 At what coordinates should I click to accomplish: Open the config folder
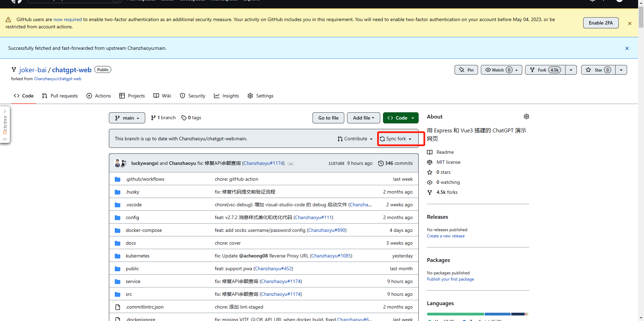pos(132,217)
